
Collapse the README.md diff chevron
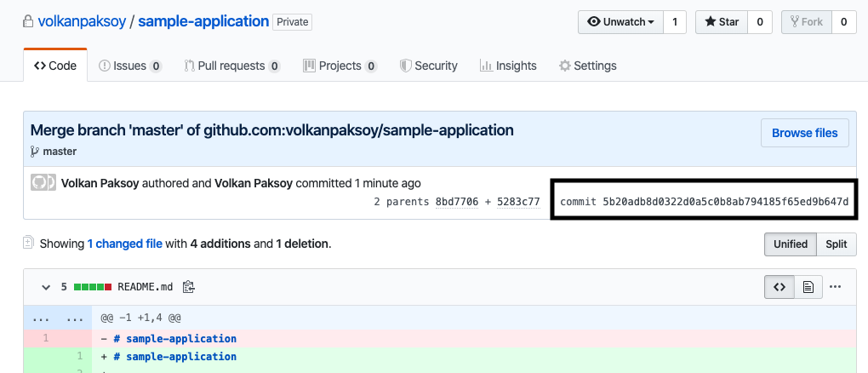[x=44, y=287]
